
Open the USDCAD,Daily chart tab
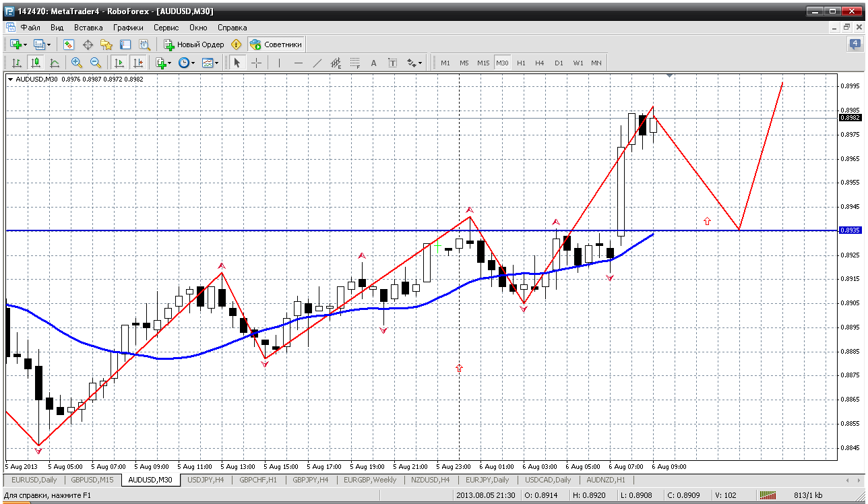(x=547, y=480)
